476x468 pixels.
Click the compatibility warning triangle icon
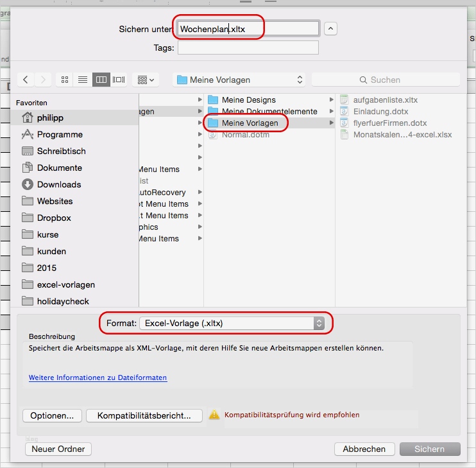(x=214, y=415)
